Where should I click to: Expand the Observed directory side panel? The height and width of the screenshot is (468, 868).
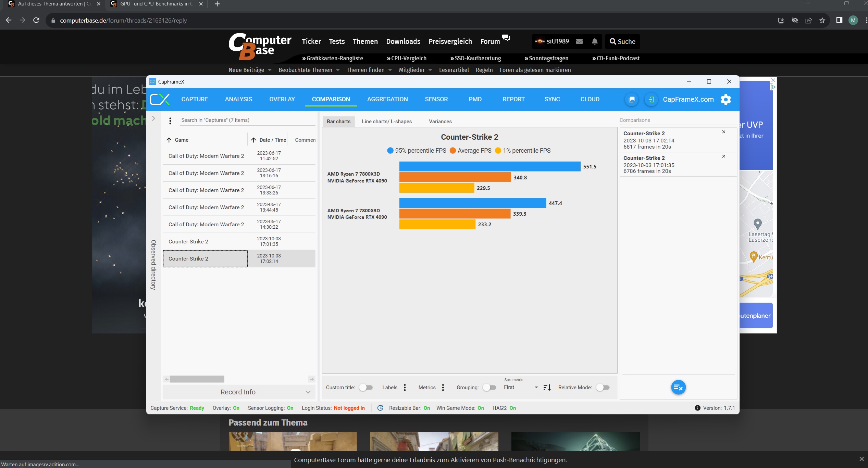pyautogui.click(x=153, y=118)
